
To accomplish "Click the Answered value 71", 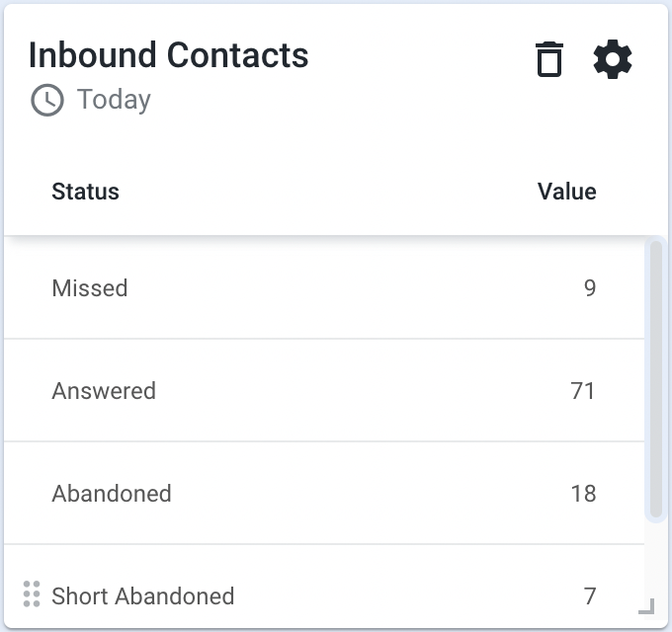I will (583, 390).
